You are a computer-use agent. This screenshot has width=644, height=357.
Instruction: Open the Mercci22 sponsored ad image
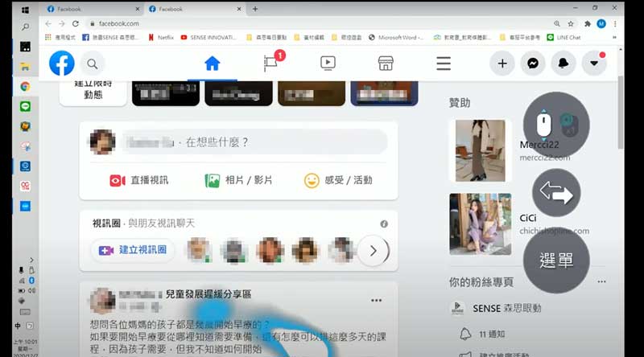(x=480, y=150)
